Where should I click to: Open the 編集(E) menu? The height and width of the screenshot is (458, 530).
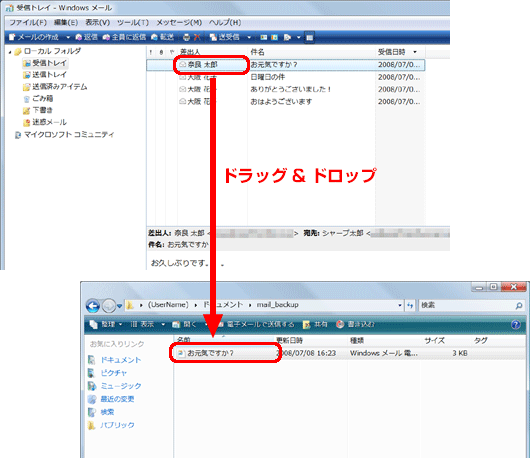click(x=66, y=23)
